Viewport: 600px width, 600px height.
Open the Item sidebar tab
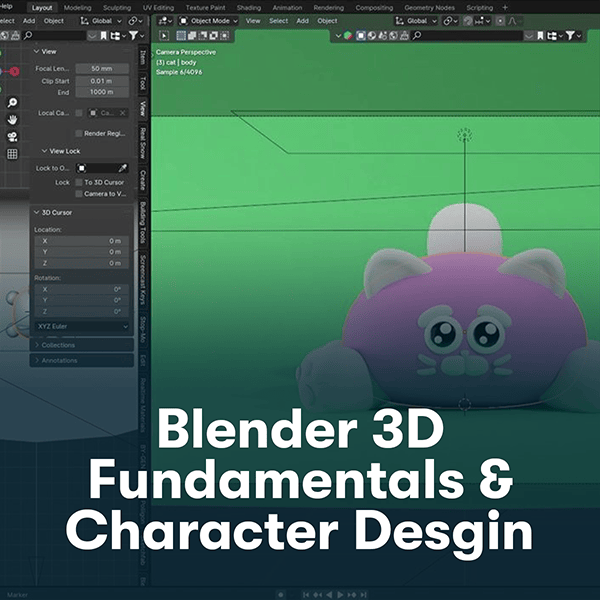point(143,58)
